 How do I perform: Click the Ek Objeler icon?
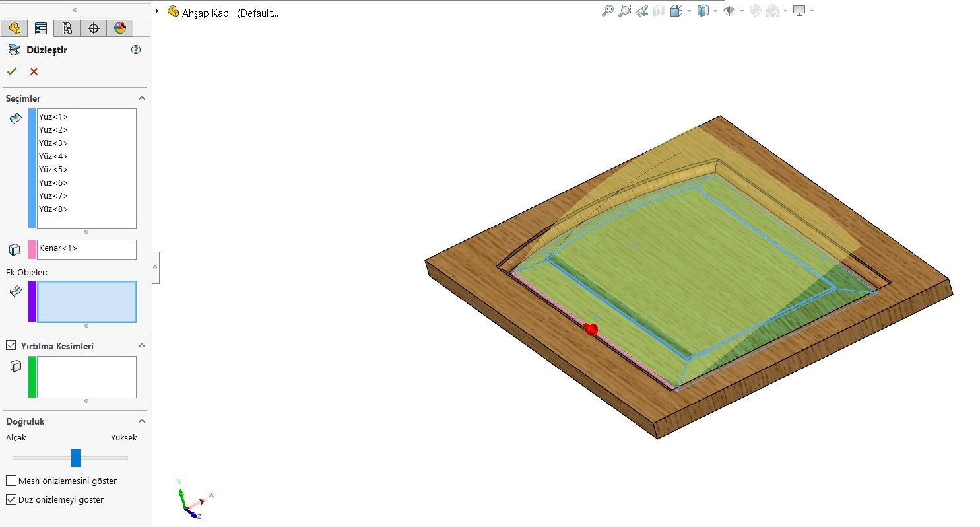15,291
